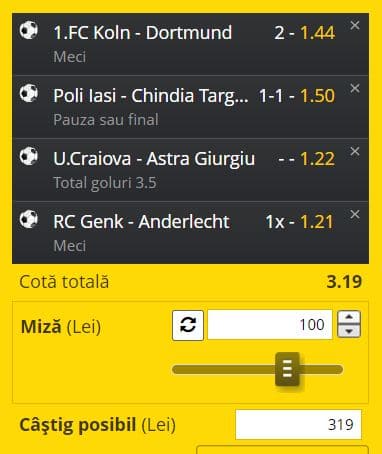
Task: Click the stake slider handle
Action: tap(287, 369)
